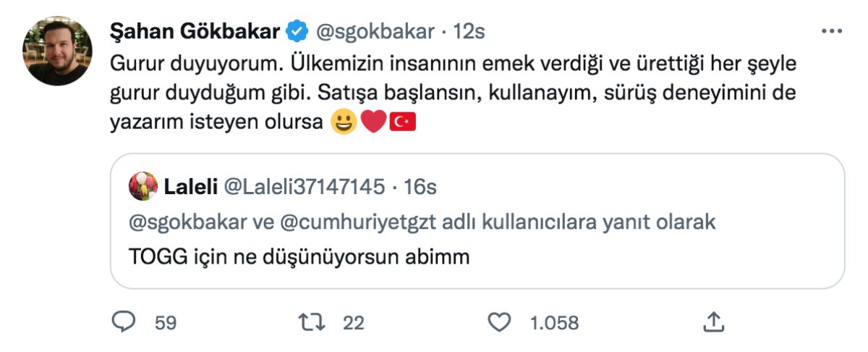Open the Şahan Gökbakar display name link
The image size is (868, 352).
pyautogui.click(x=195, y=32)
